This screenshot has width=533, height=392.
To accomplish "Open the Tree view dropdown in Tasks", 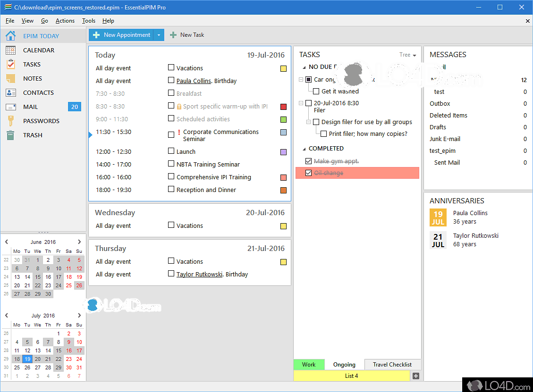I will coord(407,55).
